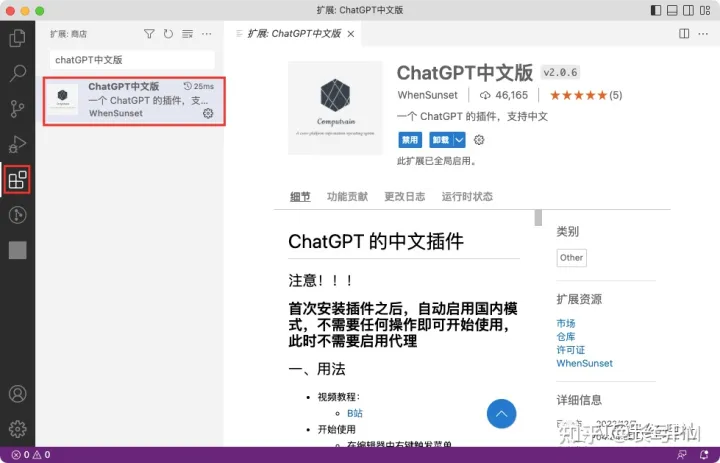Viewport: 720px width, 463px height.
Task: Switch to the 细节 tab
Action: [300, 197]
